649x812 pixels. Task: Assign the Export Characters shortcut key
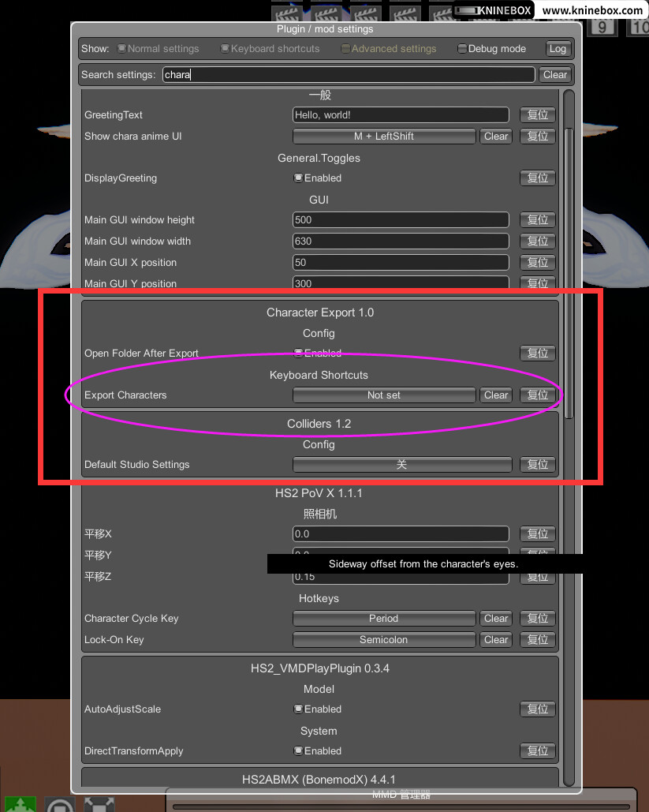tap(384, 395)
